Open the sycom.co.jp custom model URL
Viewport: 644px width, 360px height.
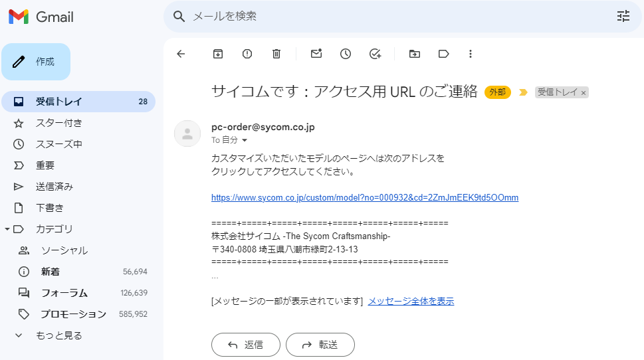click(365, 197)
